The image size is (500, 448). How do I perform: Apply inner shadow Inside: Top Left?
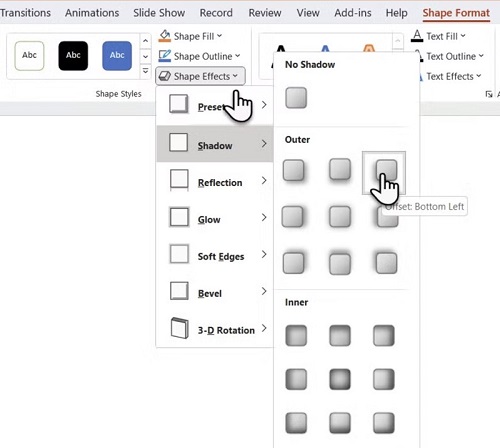(x=296, y=335)
